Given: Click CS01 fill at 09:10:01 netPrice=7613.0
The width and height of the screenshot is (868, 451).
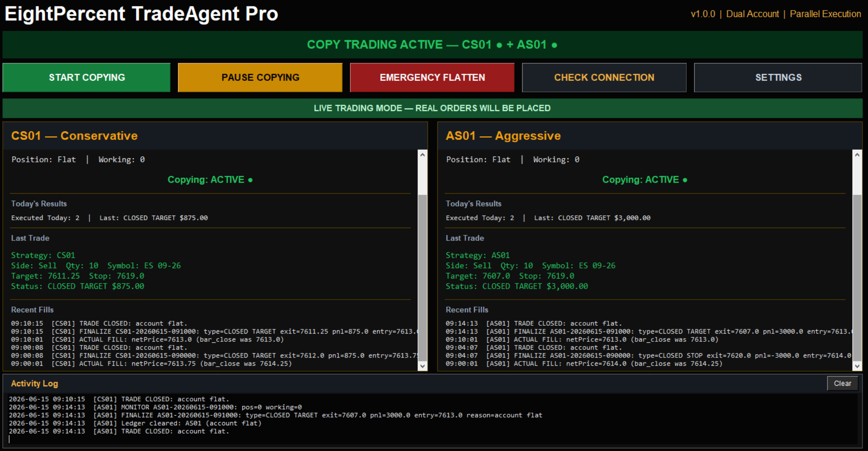Looking at the screenshot, I should click(x=147, y=340).
